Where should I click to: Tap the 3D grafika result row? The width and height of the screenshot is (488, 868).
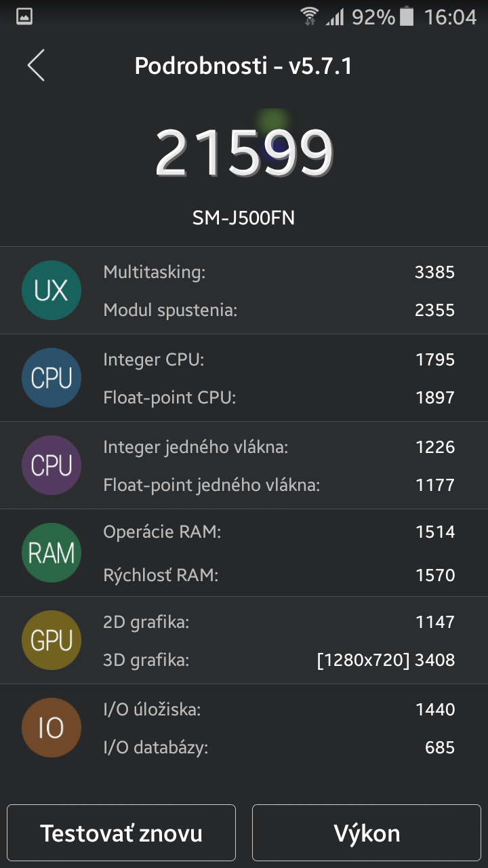pos(278,659)
